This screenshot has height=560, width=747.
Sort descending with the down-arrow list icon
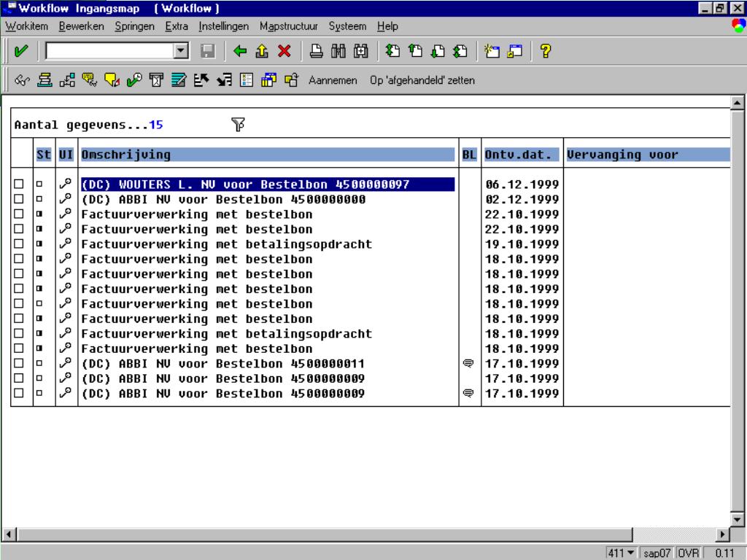(x=224, y=80)
